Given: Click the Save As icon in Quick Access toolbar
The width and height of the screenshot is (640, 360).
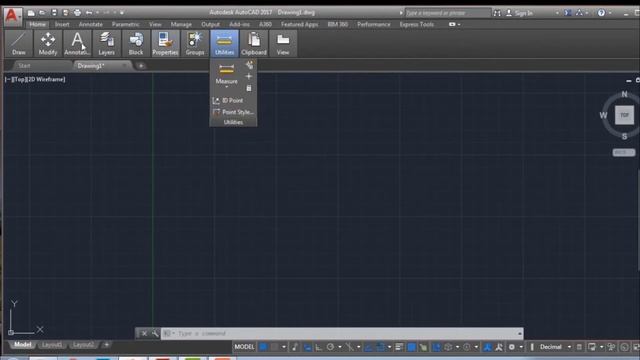Looking at the screenshot, I should pos(65,13).
